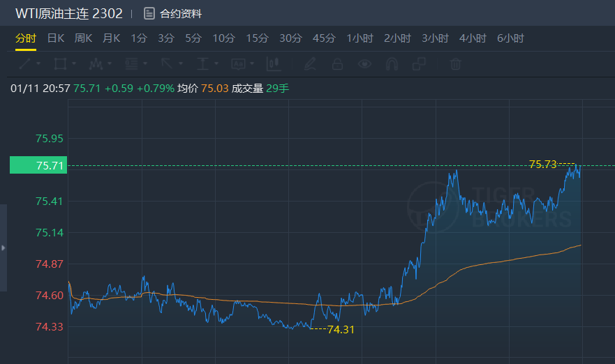
Task: Click the 01/11 20:57 timestamp
Action: pos(40,88)
